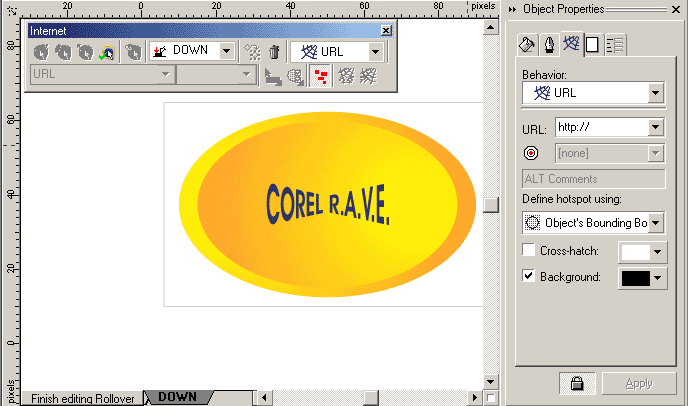Switch to the Internet tab in Object Properties
Viewport: 689px width, 406px height.
(x=571, y=44)
